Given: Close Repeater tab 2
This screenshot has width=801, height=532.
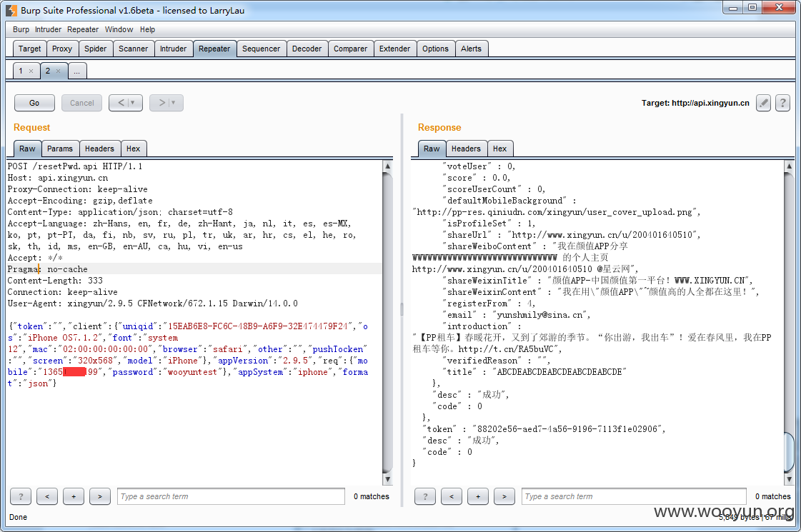Looking at the screenshot, I should tap(59, 71).
